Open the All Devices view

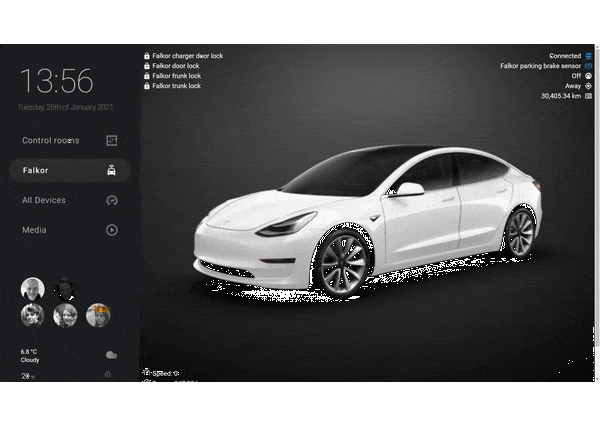point(70,200)
